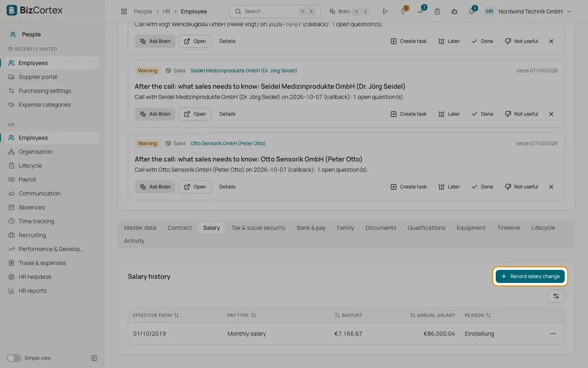Open the tasks checkmark icon with badge 3

(x=420, y=11)
